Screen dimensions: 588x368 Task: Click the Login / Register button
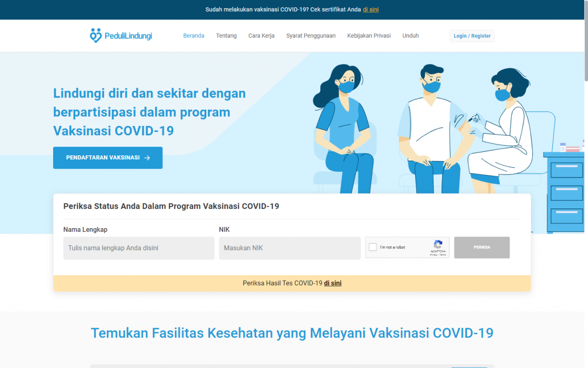(472, 36)
